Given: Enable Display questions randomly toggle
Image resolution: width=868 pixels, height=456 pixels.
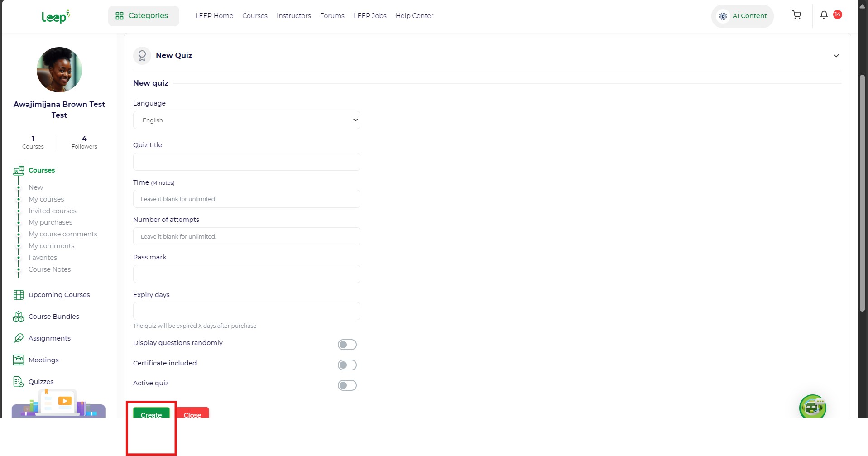Looking at the screenshot, I should (x=347, y=345).
